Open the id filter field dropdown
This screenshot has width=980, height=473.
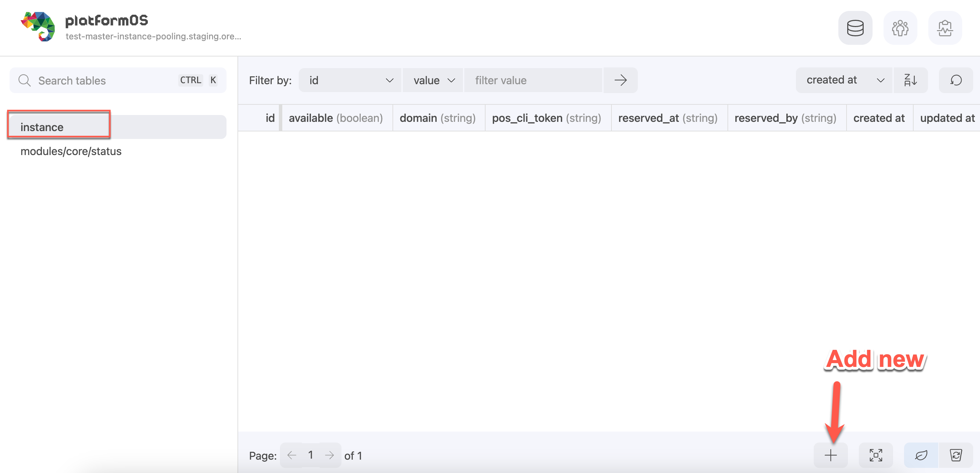coord(350,80)
